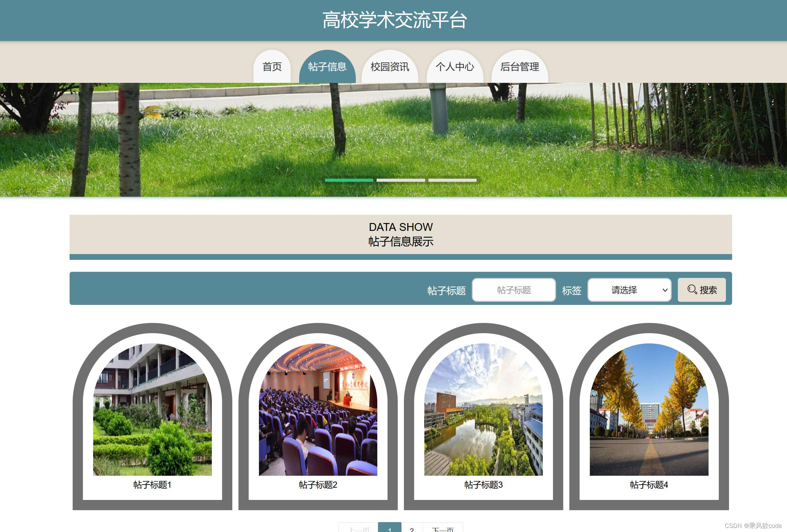Click the 帖子标题 search input field
787x532 pixels.
pos(513,290)
